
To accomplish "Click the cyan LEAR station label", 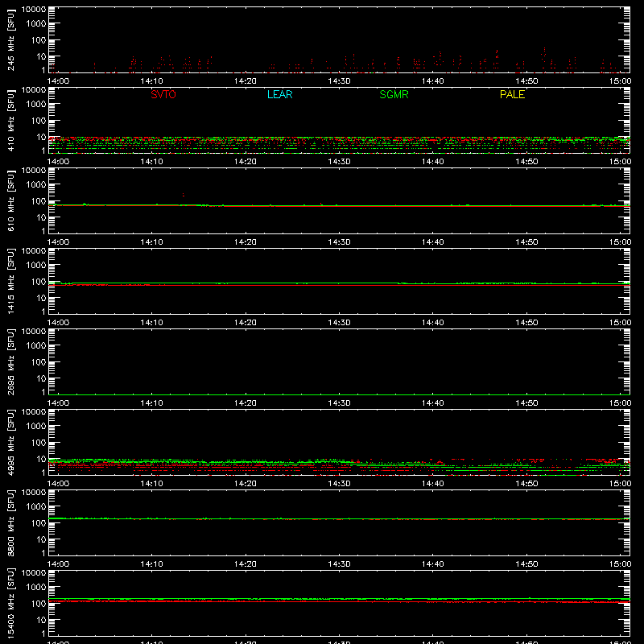I will 279,94.
